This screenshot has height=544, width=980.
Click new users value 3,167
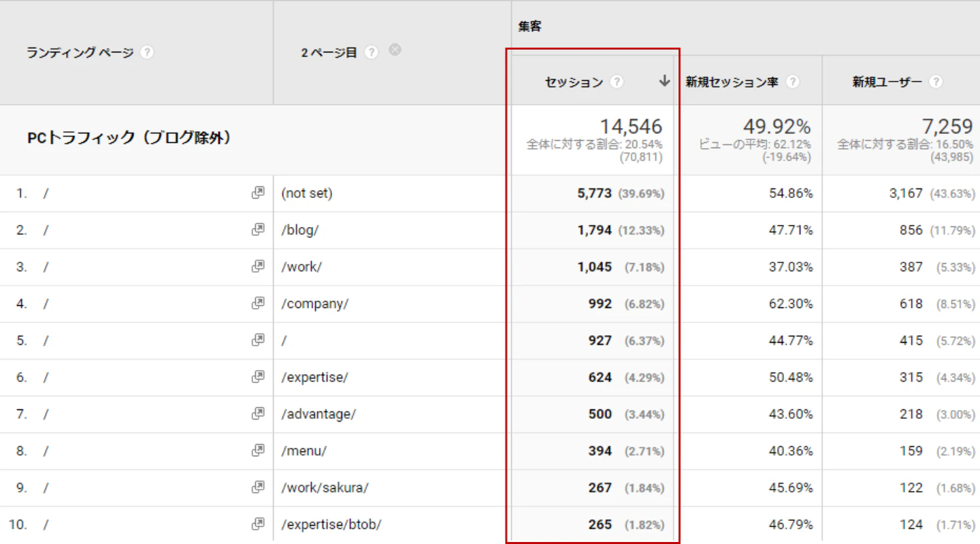coord(906,193)
